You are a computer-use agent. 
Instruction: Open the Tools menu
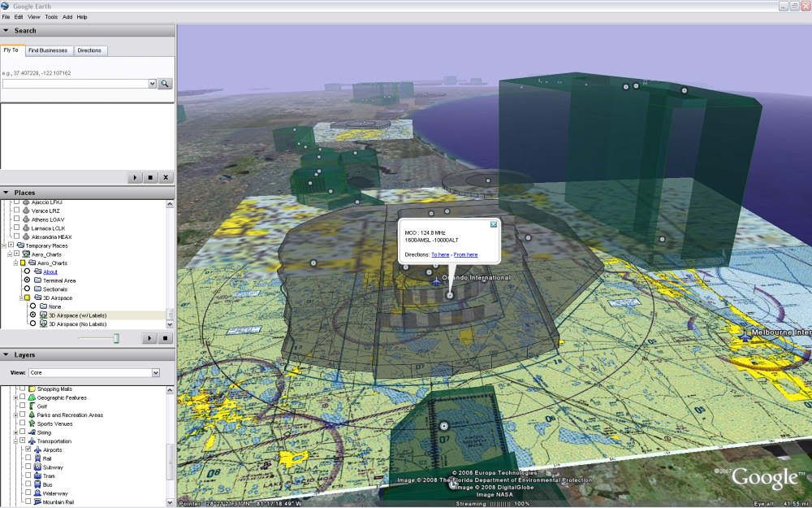(52, 16)
